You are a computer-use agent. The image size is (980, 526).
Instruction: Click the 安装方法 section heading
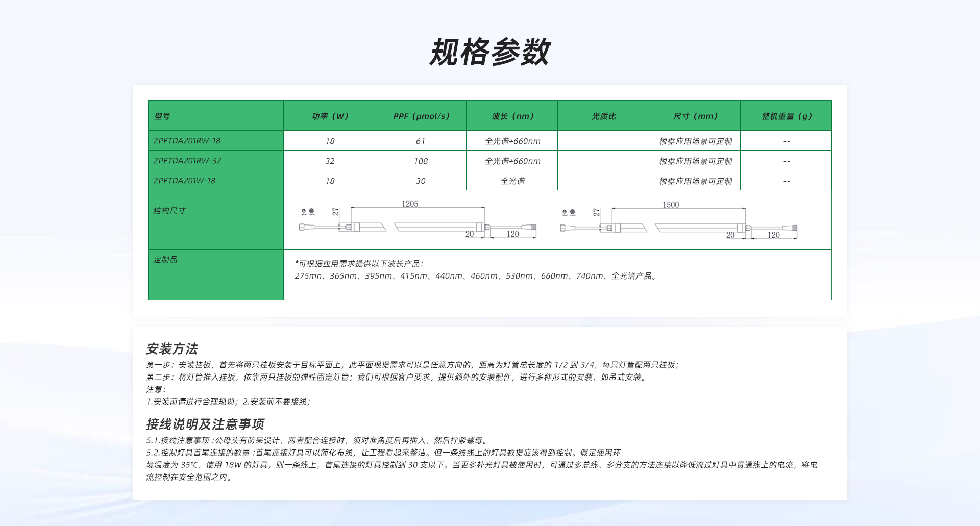(172, 349)
